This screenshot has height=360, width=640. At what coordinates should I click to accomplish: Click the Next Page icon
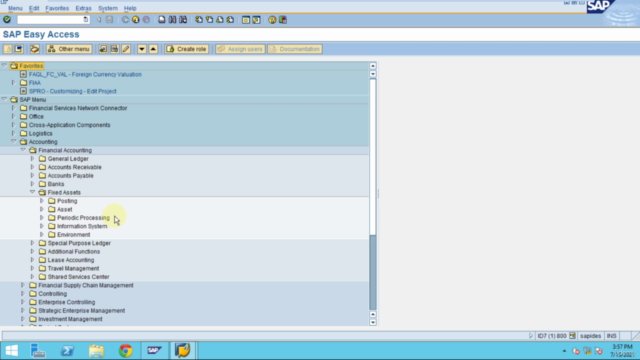[x=220, y=20]
